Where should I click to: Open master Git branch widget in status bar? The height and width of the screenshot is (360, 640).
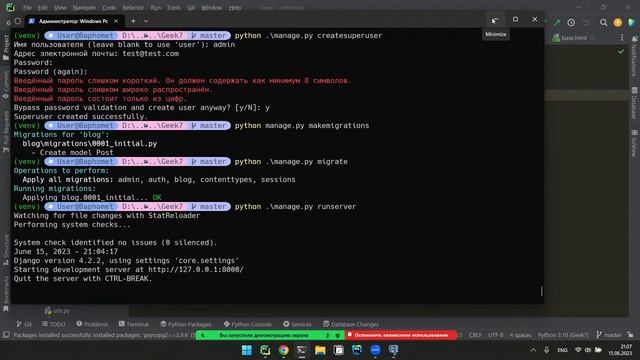point(609,335)
